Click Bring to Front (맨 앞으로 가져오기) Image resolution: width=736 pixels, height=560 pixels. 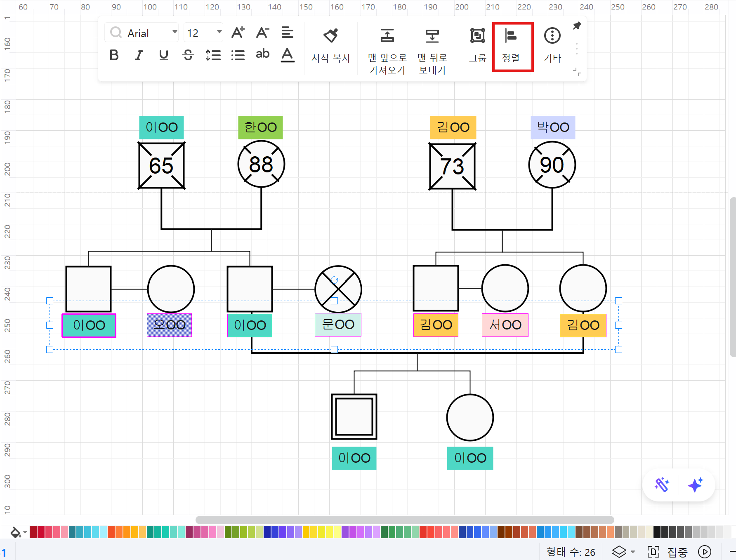pos(387,36)
